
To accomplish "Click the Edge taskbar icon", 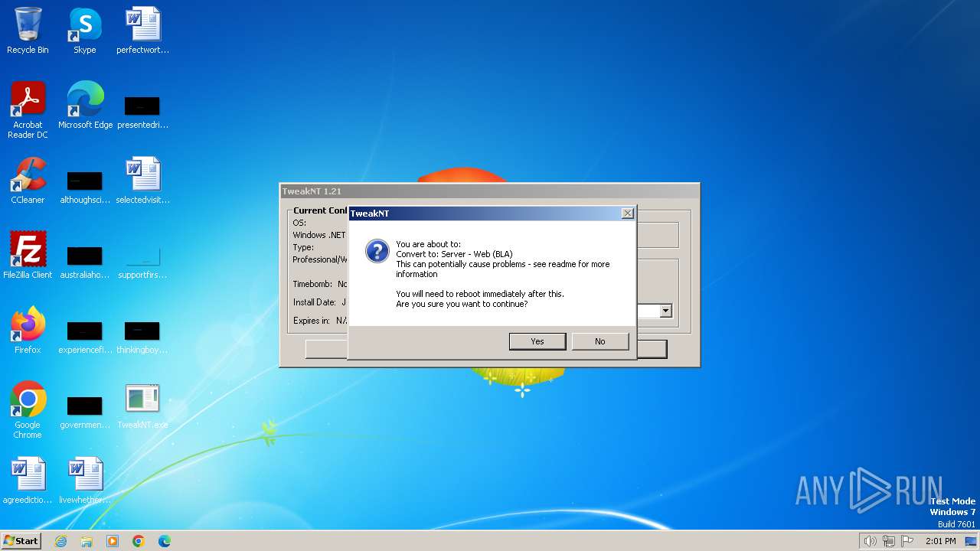I will (x=165, y=541).
